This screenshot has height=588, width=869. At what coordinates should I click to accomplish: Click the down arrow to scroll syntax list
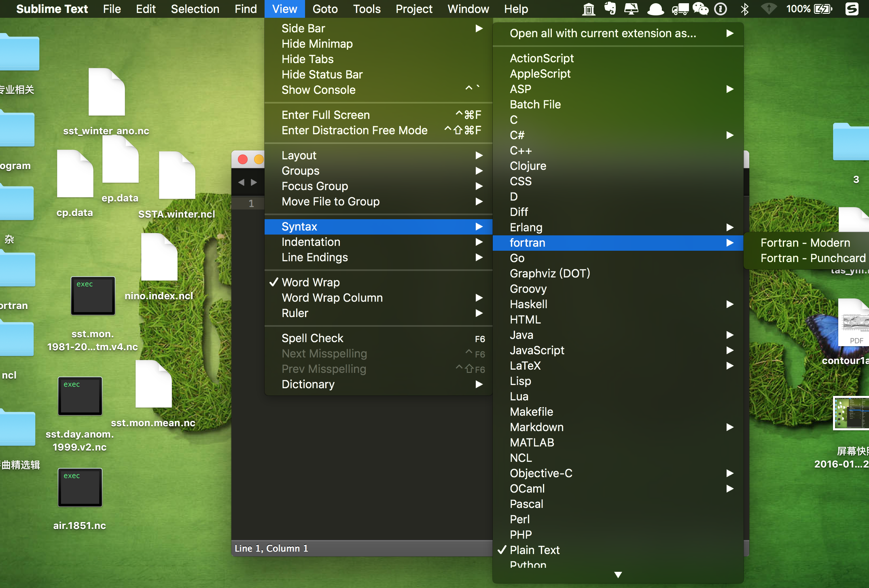point(618,574)
